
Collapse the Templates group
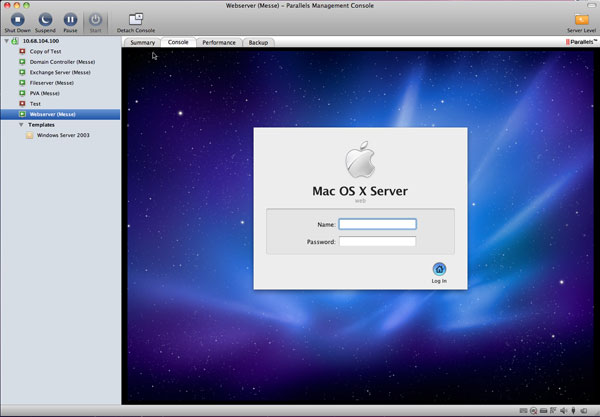click(21, 125)
